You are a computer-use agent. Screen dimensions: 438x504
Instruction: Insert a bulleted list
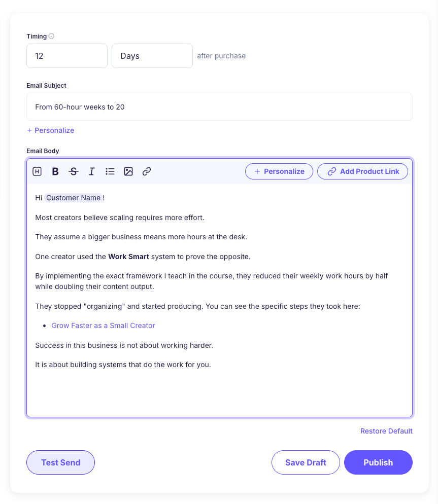coord(110,171)
